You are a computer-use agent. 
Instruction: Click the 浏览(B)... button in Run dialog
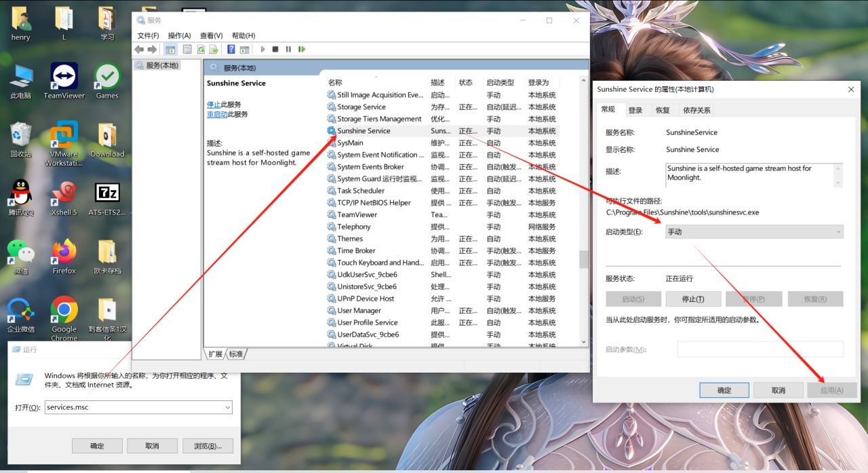point(208,446)
